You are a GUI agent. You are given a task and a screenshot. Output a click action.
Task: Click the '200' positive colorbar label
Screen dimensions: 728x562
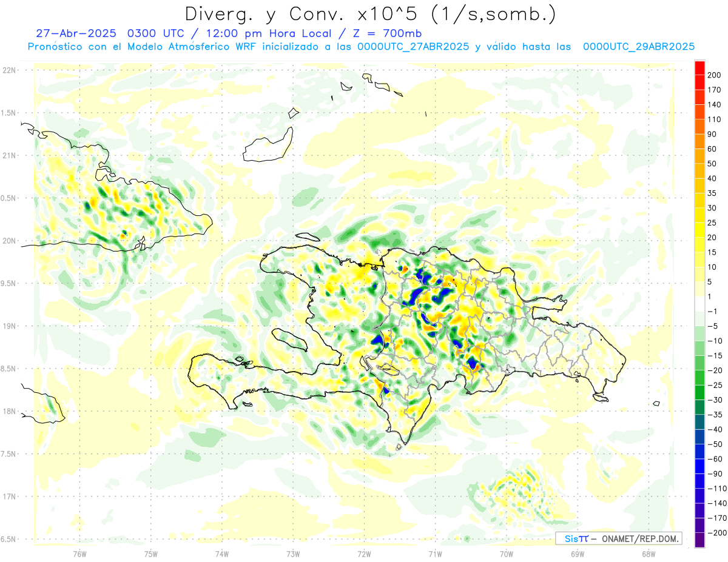(x=715, y=75)
